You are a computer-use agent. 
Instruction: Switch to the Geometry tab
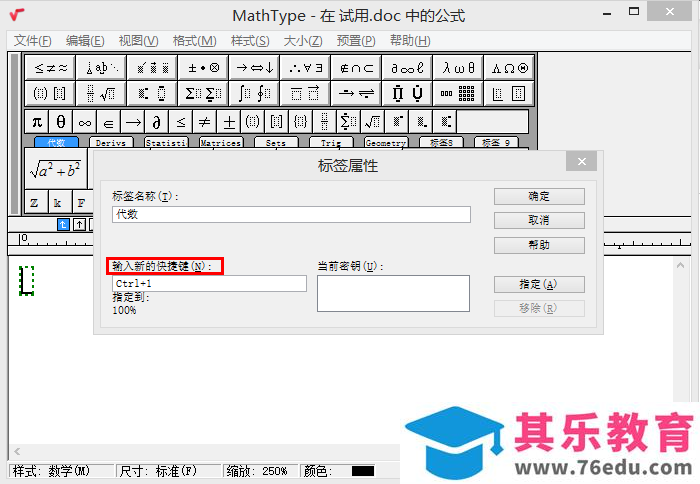(386, 142)
